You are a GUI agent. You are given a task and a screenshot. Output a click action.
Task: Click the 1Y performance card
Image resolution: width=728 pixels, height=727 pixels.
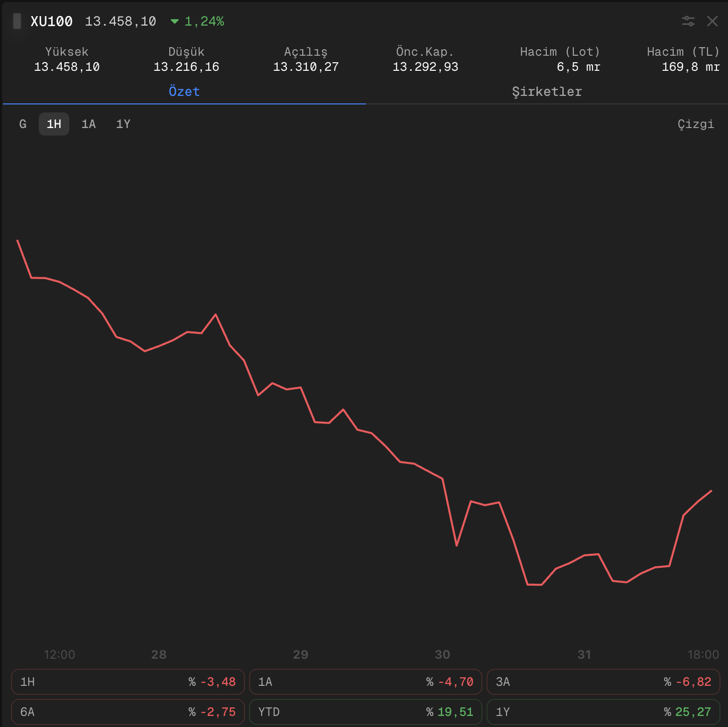pos(603,712)
